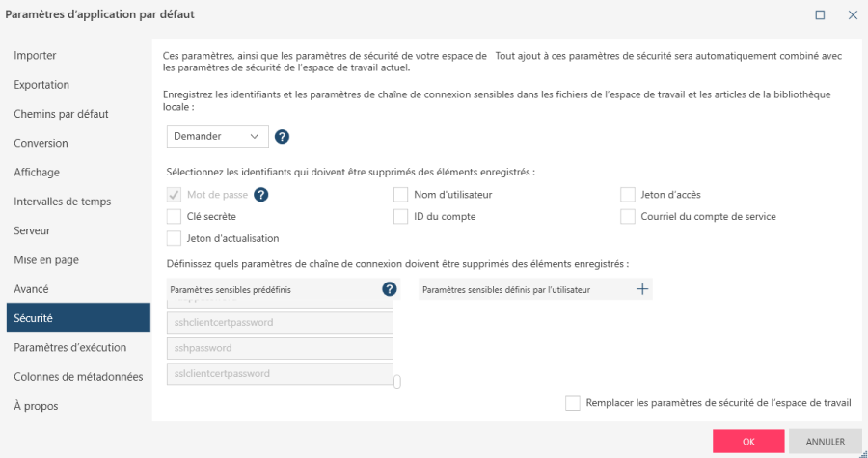Check Remplacer les paramètres de sécurité checkbox
This screenshot has height=458, width=868.
point(573,403)
